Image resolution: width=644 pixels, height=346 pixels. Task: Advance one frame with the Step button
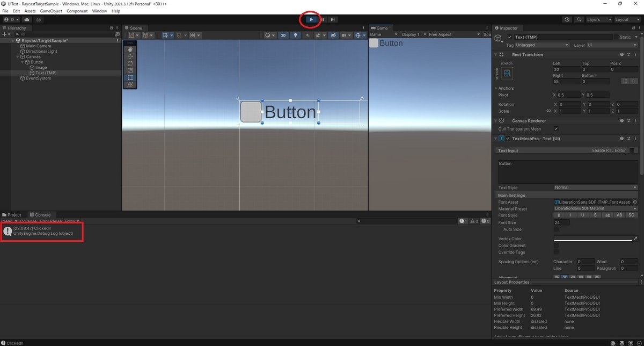333,19
